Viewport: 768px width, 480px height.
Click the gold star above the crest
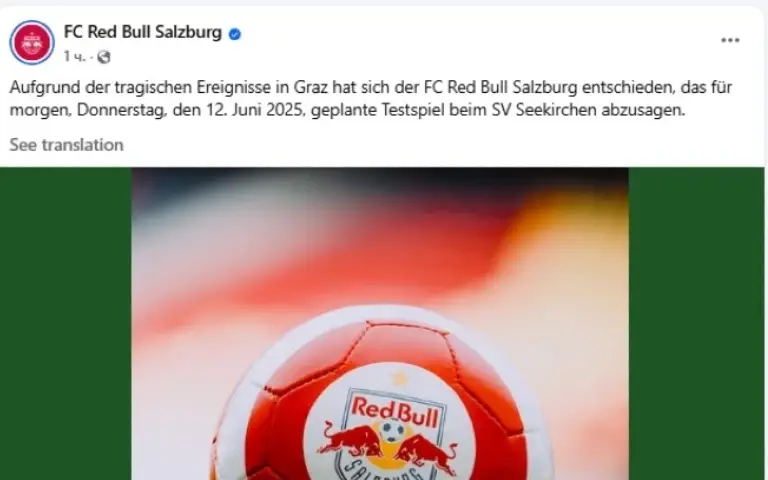[x=399, y=378]
